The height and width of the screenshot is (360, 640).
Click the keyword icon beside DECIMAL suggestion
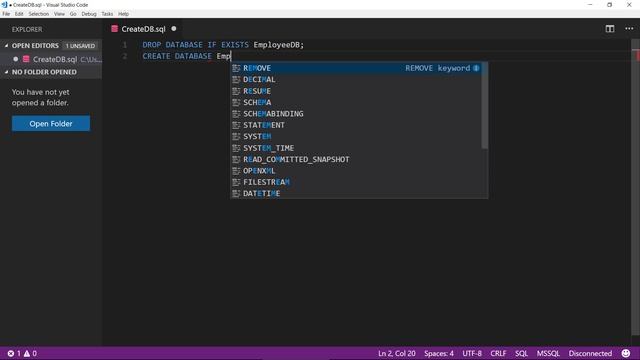pyautogui.click(x=236, y=80)
